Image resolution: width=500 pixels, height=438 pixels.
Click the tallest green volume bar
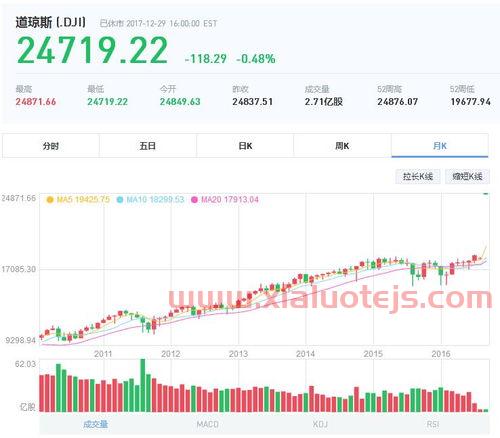[x=143, y=385]
